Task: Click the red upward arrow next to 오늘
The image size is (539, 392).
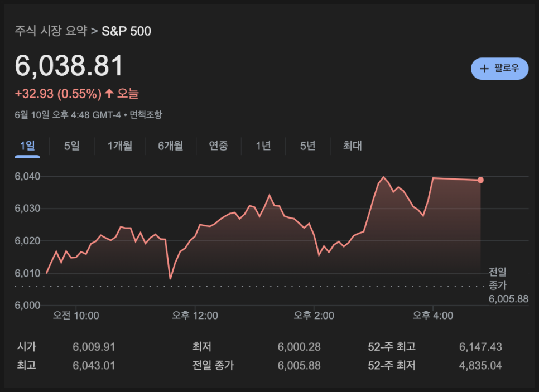Action: coord(109,93)
